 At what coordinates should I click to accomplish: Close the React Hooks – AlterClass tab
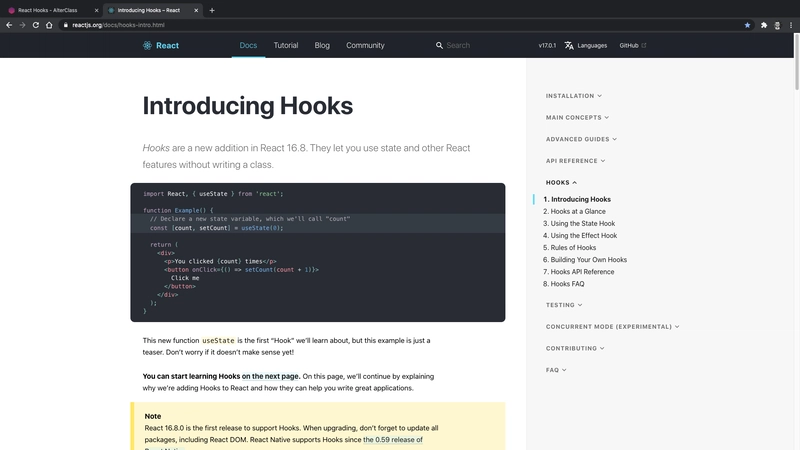(96, 10)
